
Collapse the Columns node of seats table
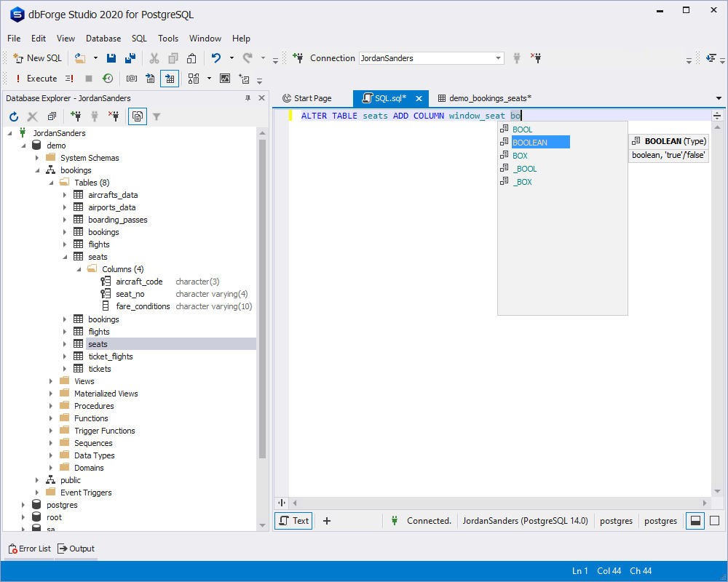(x=79, y=268)
